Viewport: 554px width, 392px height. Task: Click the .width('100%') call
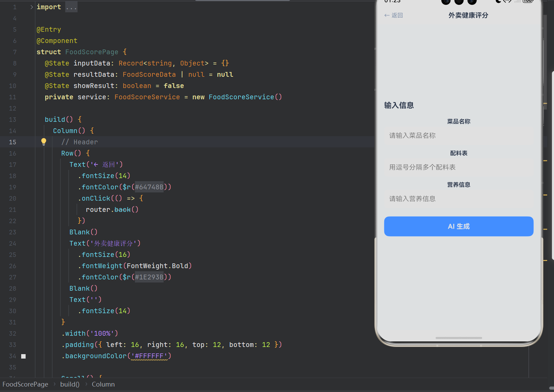(x=90, y=333)
